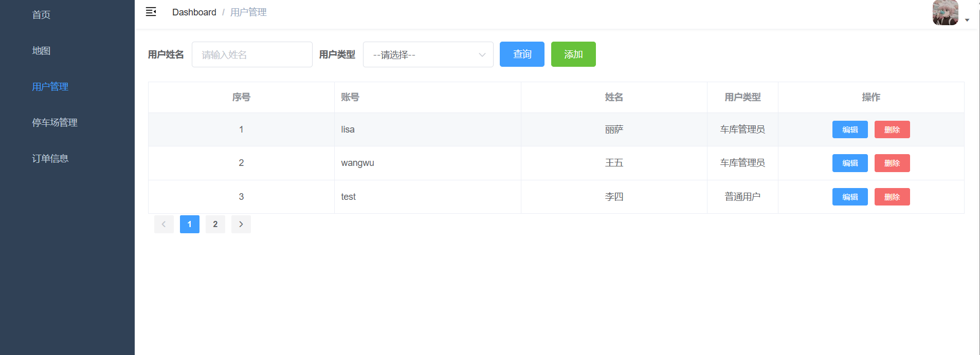This screenshot has height=355, width=980.
Task: Click the Dashboard breadcrumb link
Action: [x=194, y=12]
